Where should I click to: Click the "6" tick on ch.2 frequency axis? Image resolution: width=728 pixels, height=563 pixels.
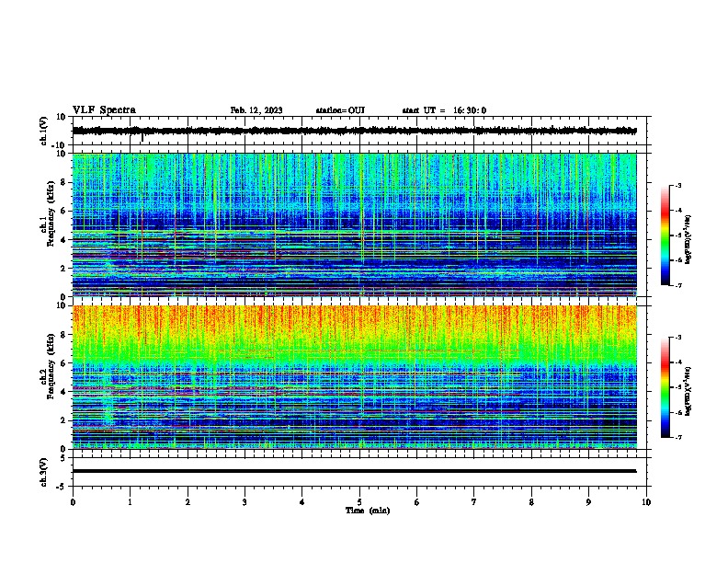pyautogui.click(x=64, y=363)
